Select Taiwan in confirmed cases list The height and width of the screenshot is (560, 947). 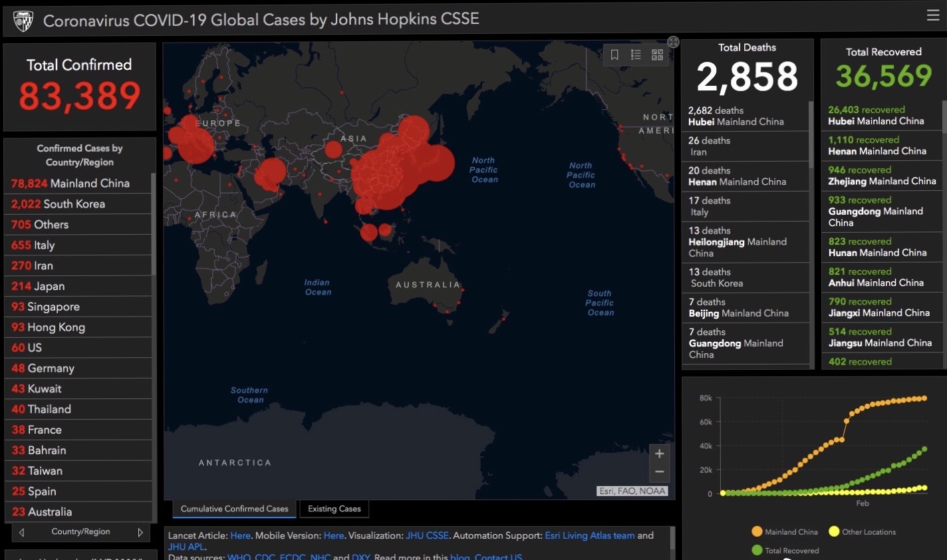click(78, 471)
